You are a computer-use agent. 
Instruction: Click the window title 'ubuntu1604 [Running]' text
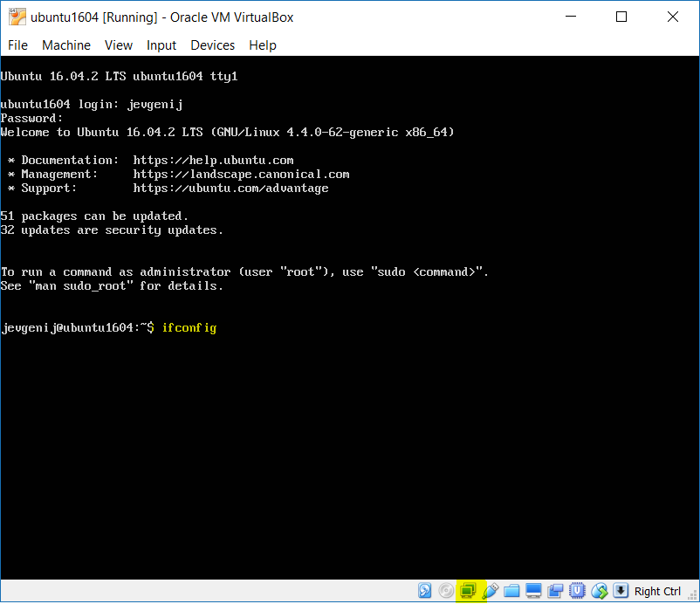coord(93,17)
